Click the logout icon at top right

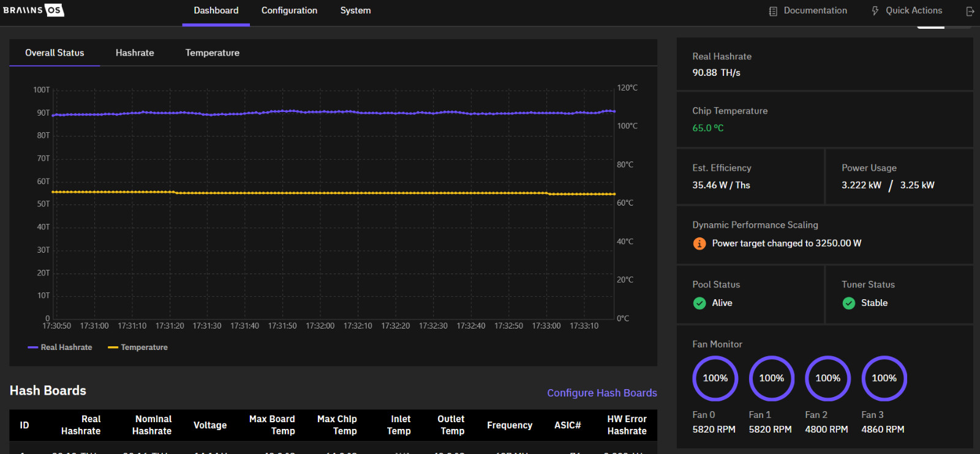pyautogui.click(x=970, y=11)
